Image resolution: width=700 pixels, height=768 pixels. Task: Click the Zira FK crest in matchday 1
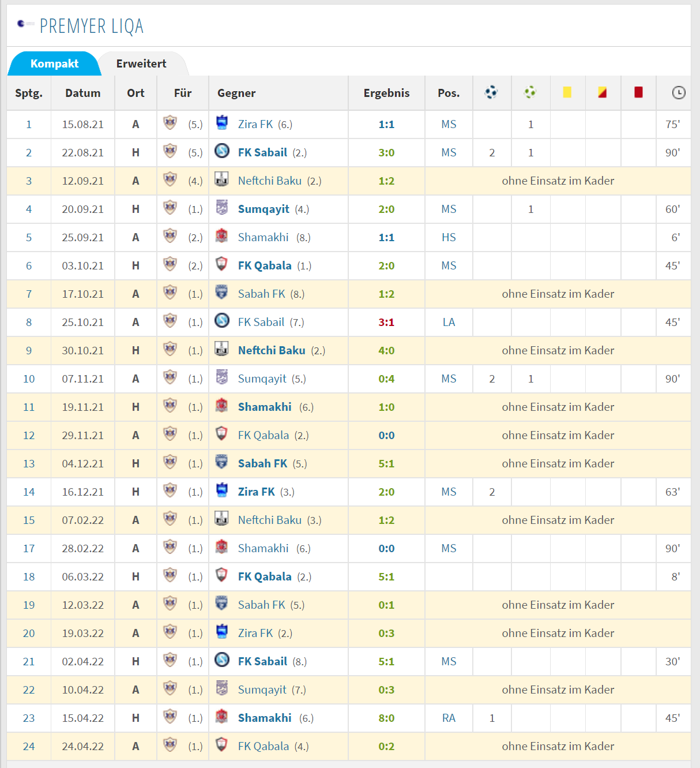tap(221, 122)
